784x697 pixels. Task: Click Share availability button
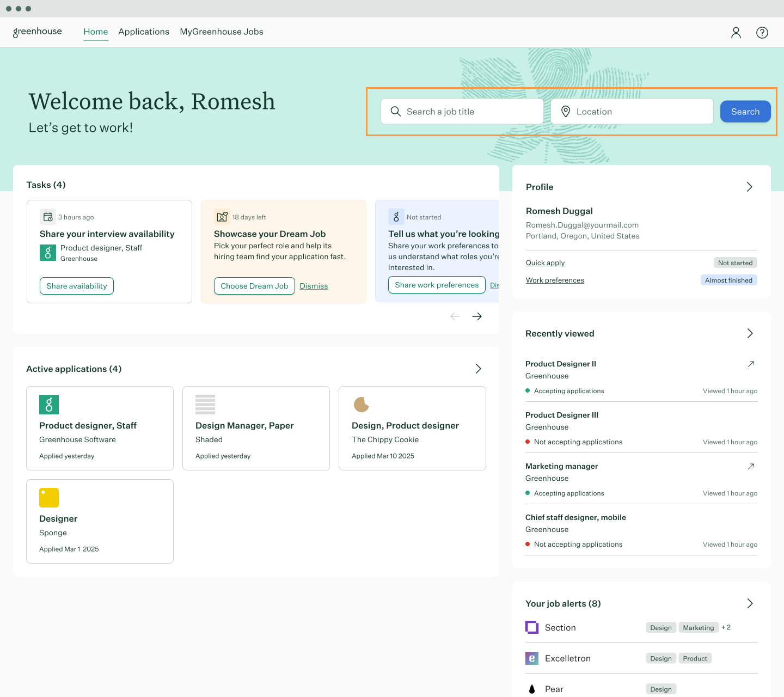click(x=77, y=286)
